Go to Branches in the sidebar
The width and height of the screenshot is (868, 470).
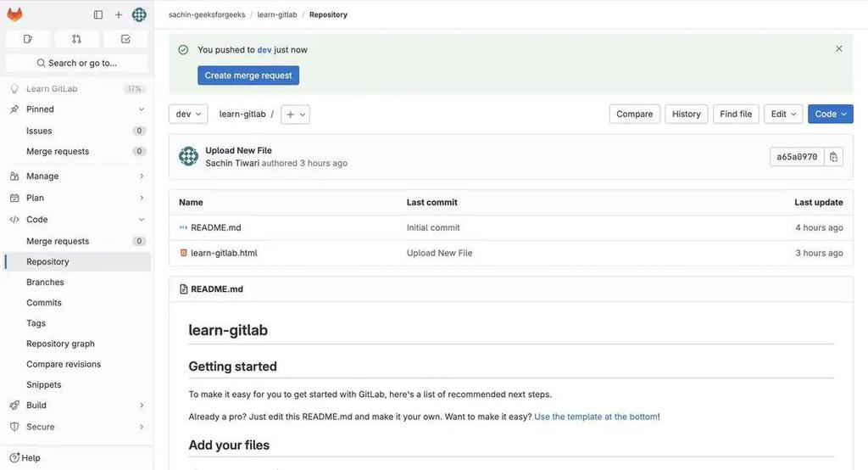pos(45,282)
